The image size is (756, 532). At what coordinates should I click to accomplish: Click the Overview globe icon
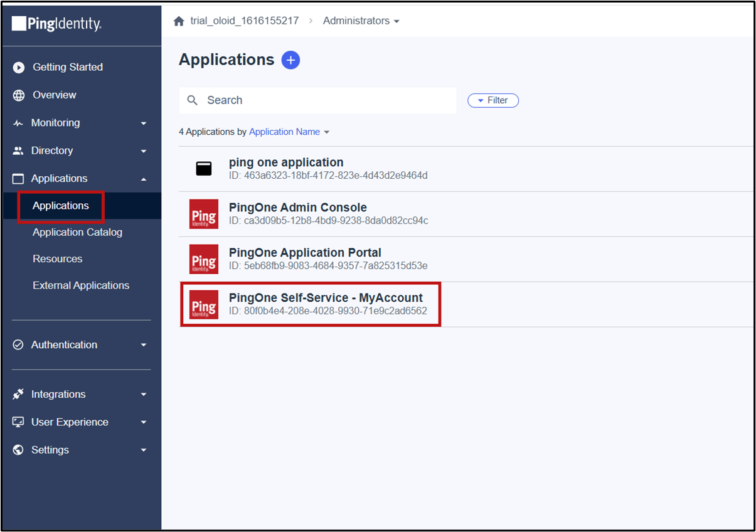19,95
